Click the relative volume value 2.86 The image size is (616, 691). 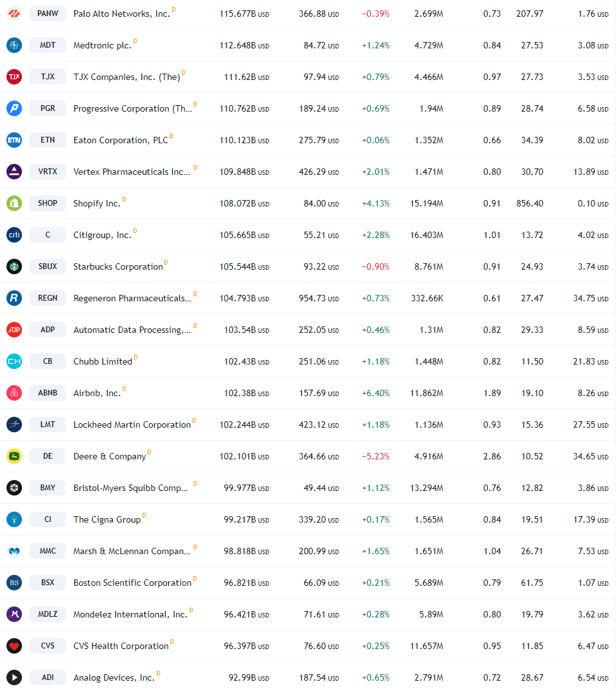click(x=492, y=456)
